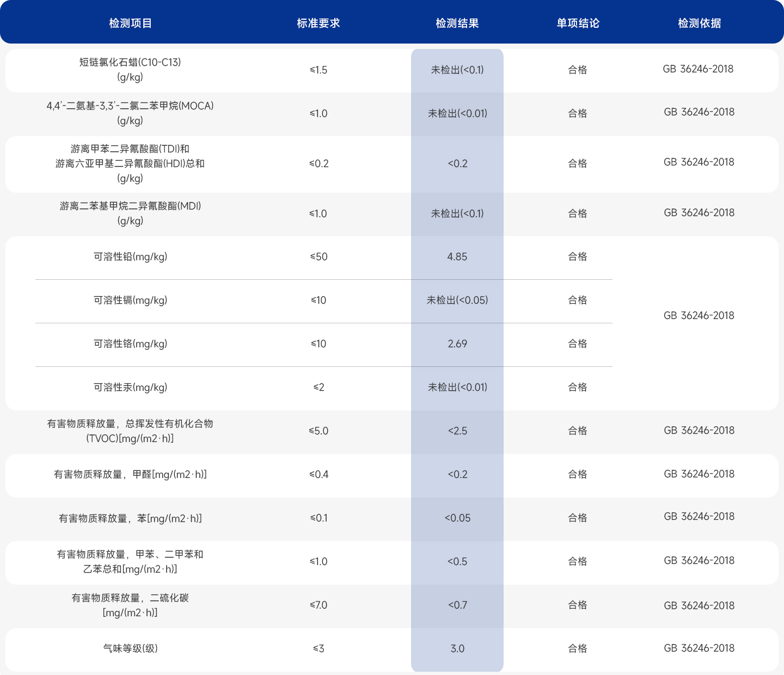Click the GB 36246-2018 cell for soluble metals

point(699,316)
